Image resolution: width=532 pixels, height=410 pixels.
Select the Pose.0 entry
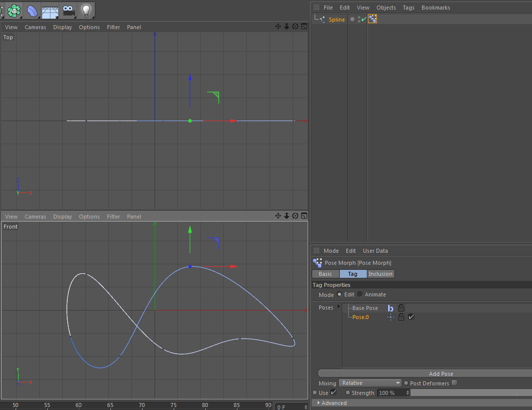pos(360,317)
